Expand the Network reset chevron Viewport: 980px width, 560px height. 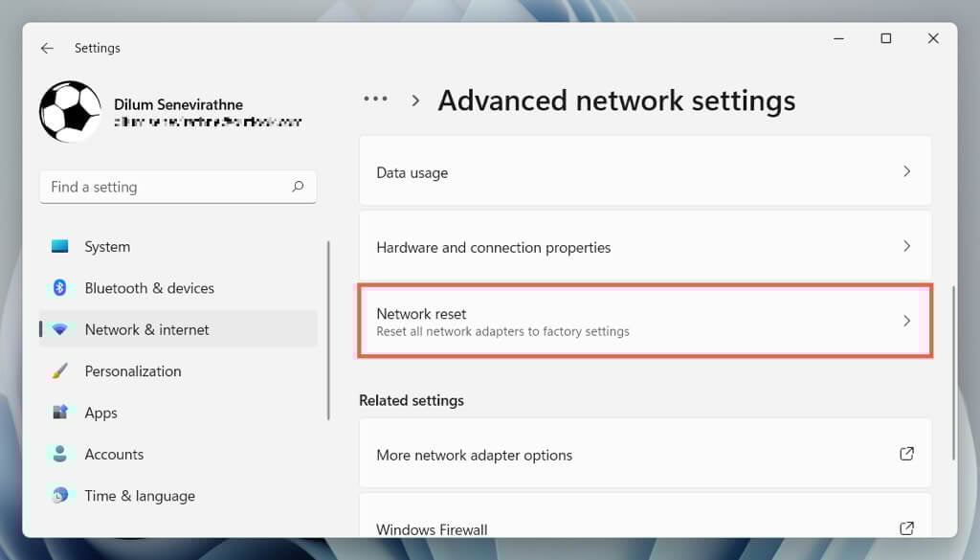[x=906, y=322]
